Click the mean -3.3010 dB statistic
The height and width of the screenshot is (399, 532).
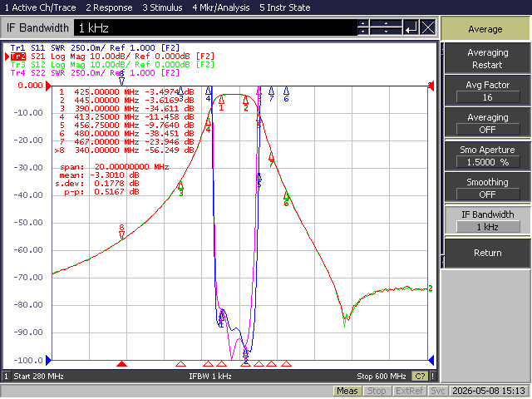coord(100,175)
